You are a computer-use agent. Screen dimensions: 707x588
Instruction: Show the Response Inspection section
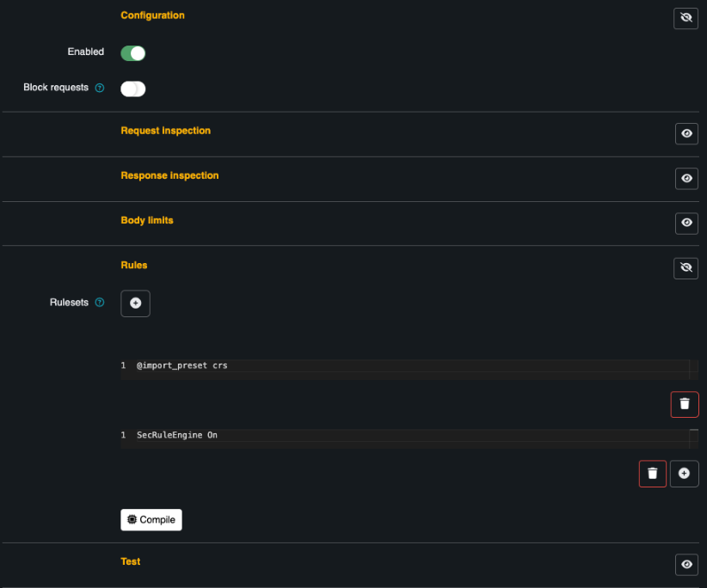tap(686, 179)
